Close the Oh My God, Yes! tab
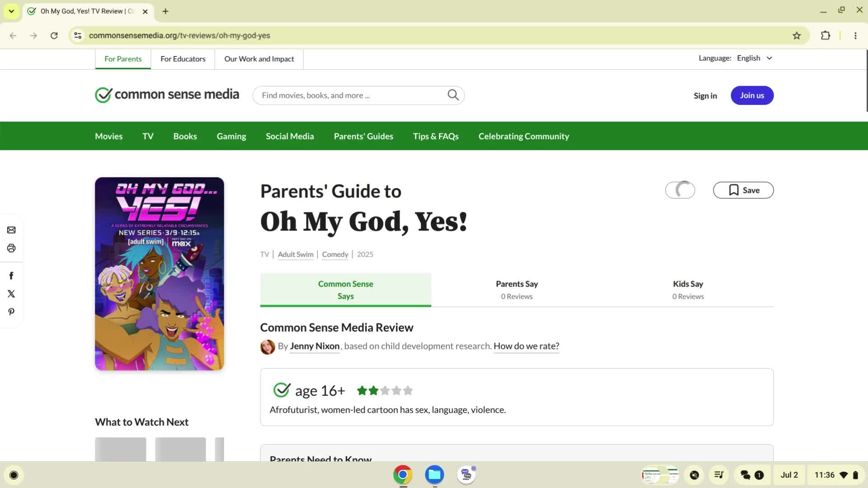The image size is (868, 488). [145, 11]
